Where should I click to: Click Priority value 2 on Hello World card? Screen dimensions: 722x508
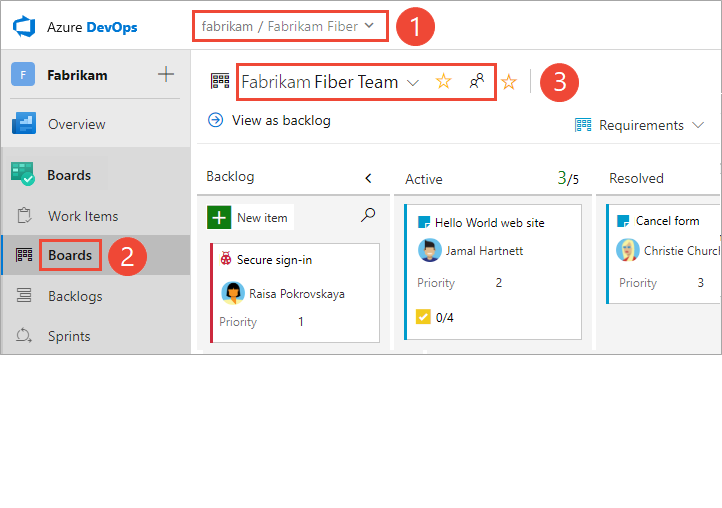[499, 282]
